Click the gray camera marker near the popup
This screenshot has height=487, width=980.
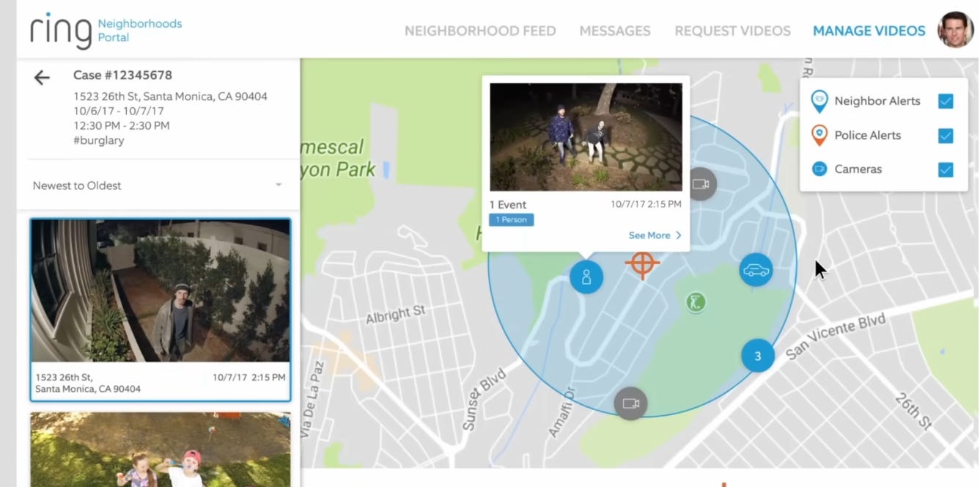[701, 183]
